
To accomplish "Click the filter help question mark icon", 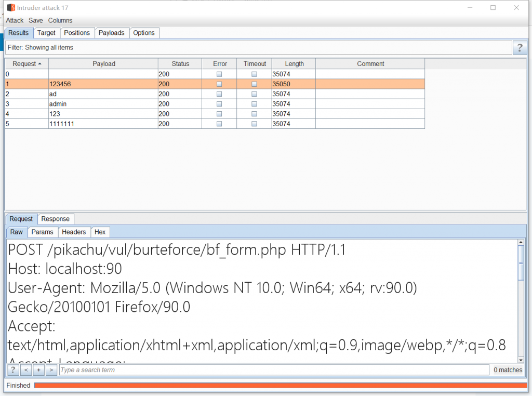I will pyautogui.click(x=519, y=48).
